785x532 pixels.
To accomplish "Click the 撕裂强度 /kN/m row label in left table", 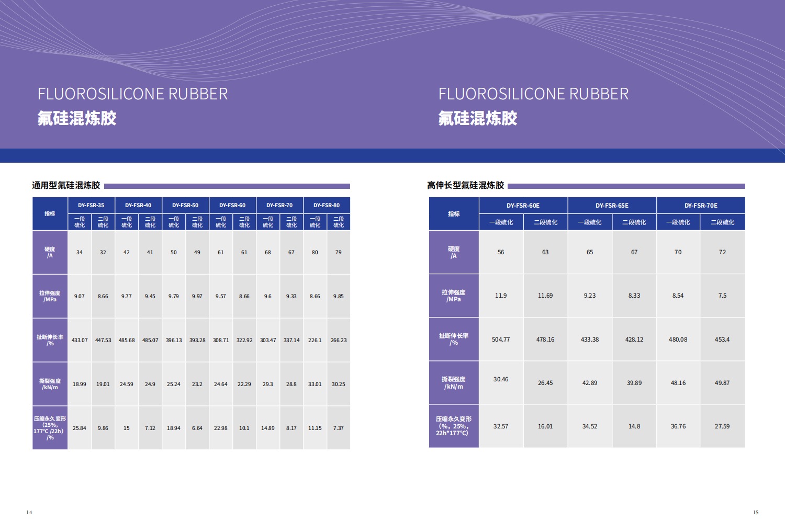I will tap(50, 384).
